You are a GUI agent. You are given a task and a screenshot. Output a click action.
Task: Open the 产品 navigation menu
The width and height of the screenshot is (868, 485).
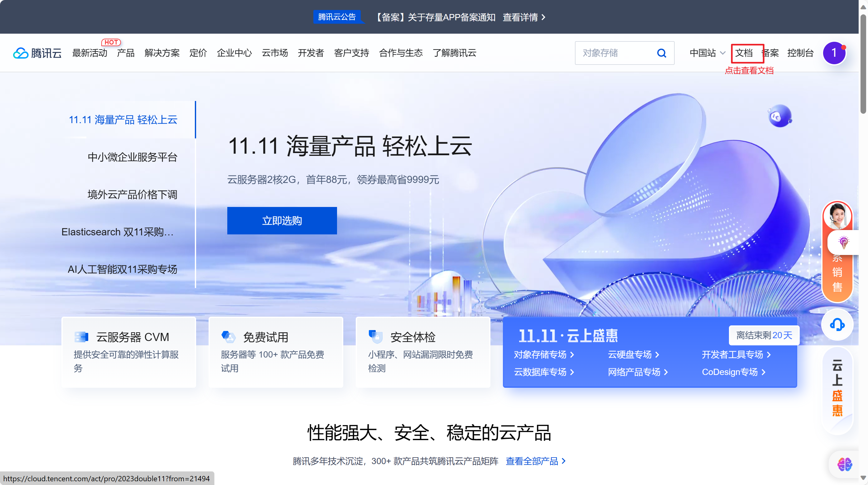pos(126,53)
